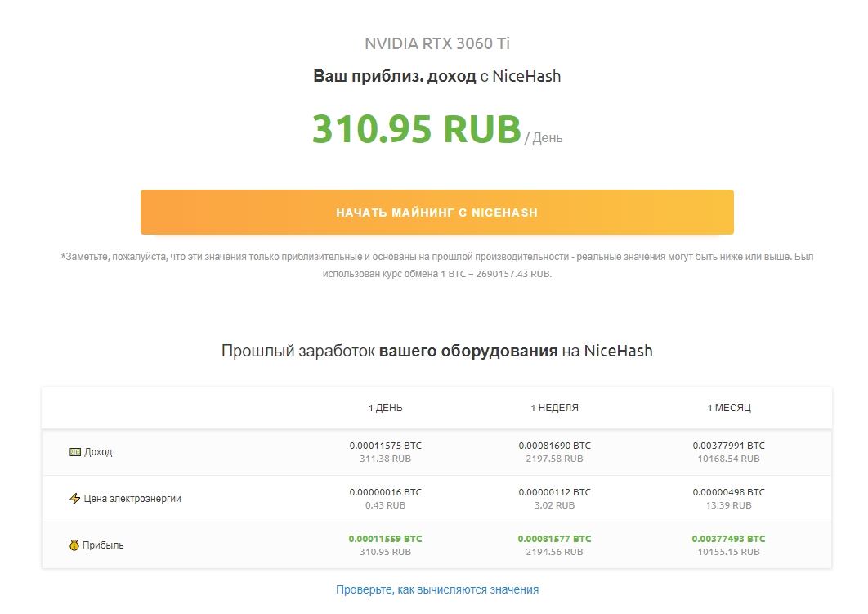
Task: Click the 2194.56 RUB weekly profit
Action: click(x=554, y=552)
